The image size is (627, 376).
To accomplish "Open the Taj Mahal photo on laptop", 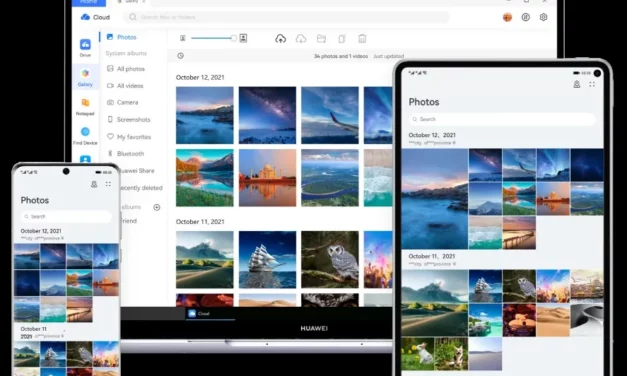I will pyautogui.click(x=268, y=178).
